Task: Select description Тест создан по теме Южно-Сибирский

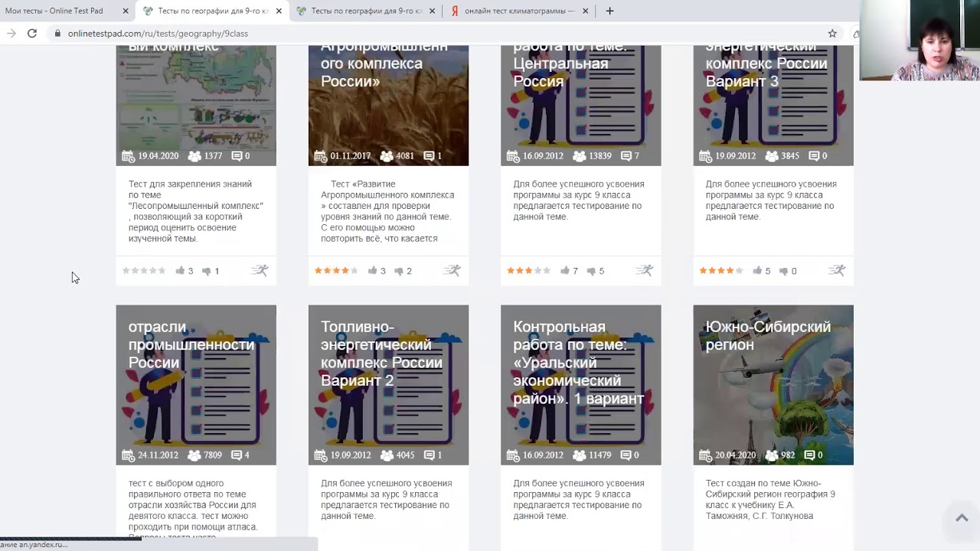Action: tap(770, 500)
